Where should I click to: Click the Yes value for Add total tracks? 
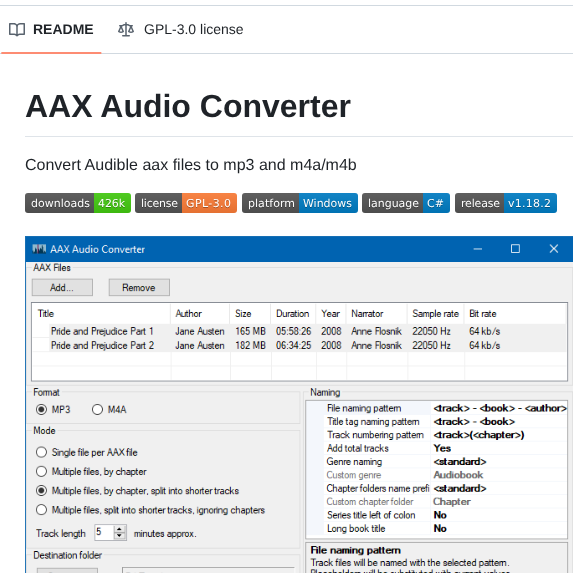tap(442, 448)
